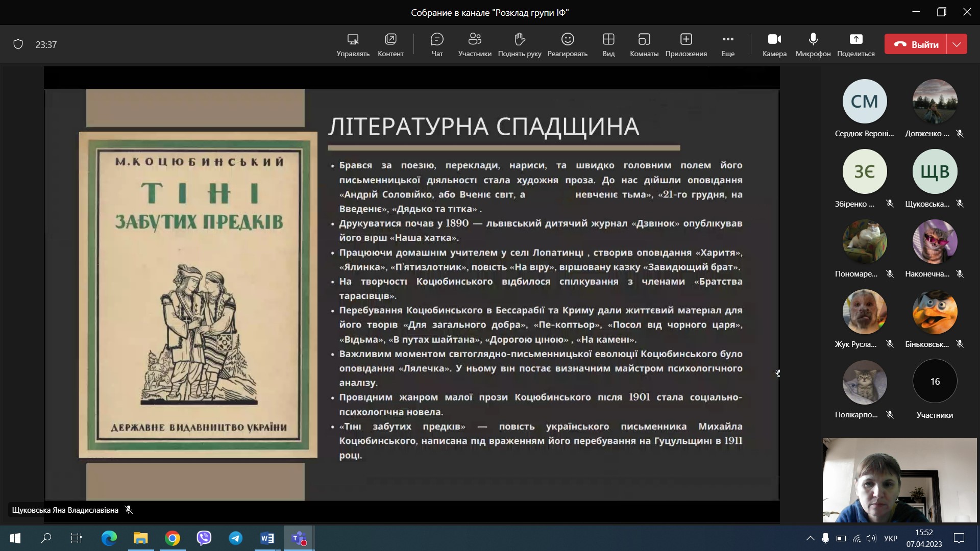Image resolution: width=980 pixels, height=551 pixels.
Task: Open Telegram from the taskbar
Action: click(235, 538)
